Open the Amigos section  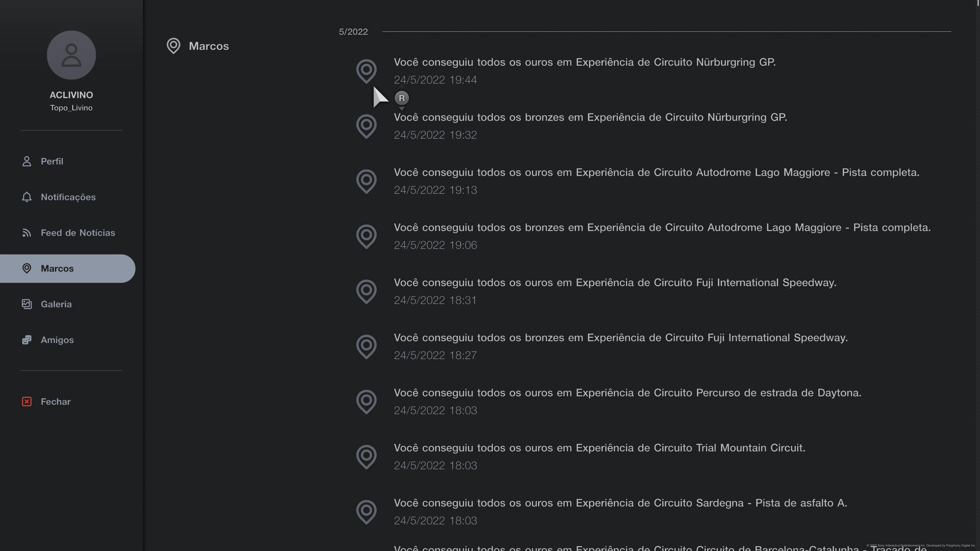click(68, 340)
